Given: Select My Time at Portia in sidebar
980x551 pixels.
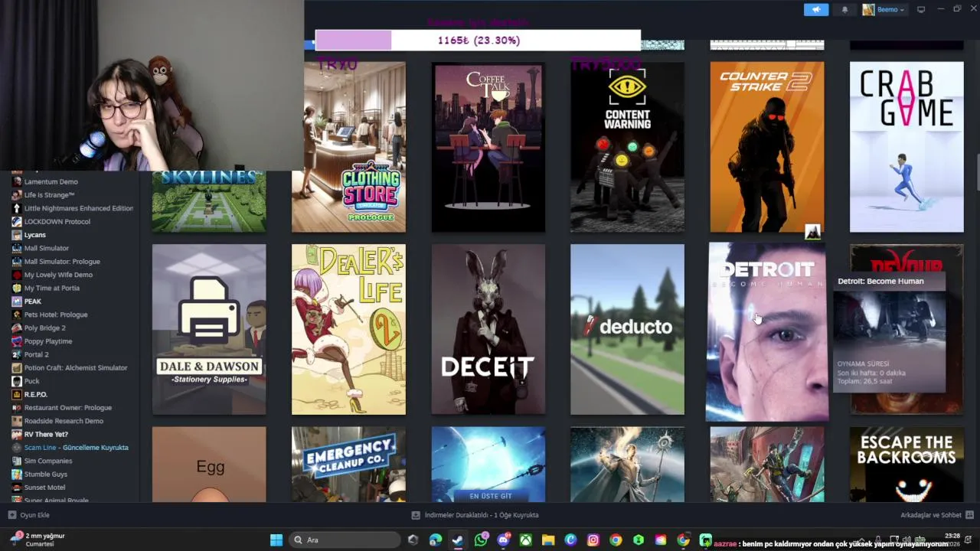Looking at the screenshot, I should point(52,288).
